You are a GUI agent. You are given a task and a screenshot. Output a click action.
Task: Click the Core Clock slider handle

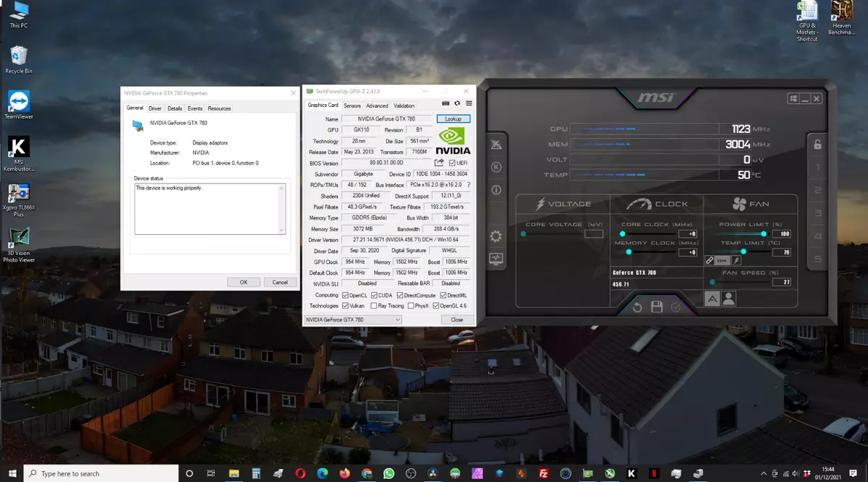tap(623, 234)
